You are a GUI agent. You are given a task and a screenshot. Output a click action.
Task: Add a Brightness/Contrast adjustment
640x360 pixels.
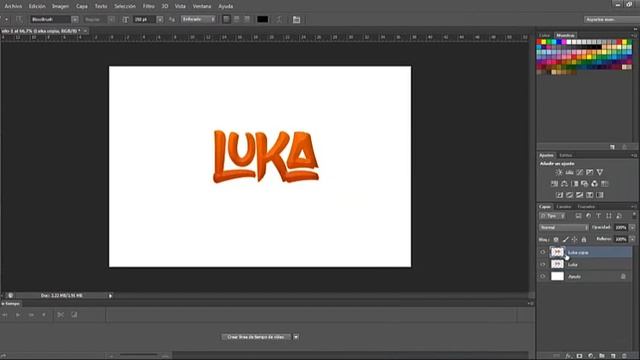(x=559, y=172)
